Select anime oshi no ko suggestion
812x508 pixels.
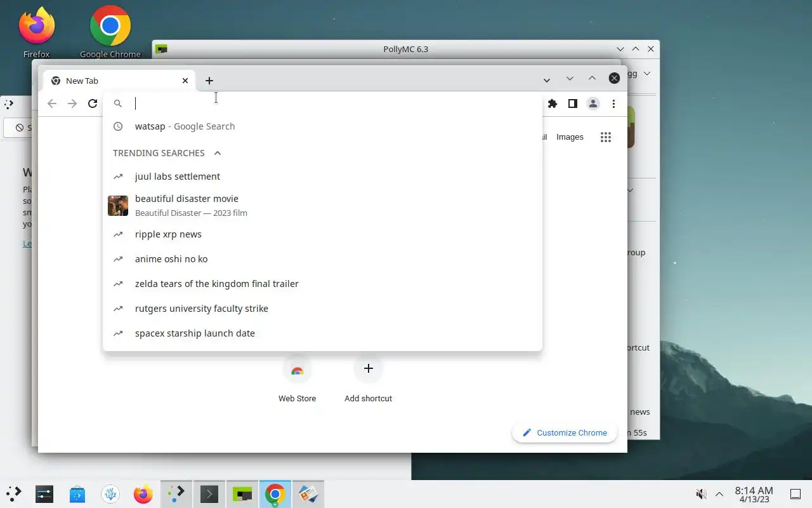pos(322,259)
